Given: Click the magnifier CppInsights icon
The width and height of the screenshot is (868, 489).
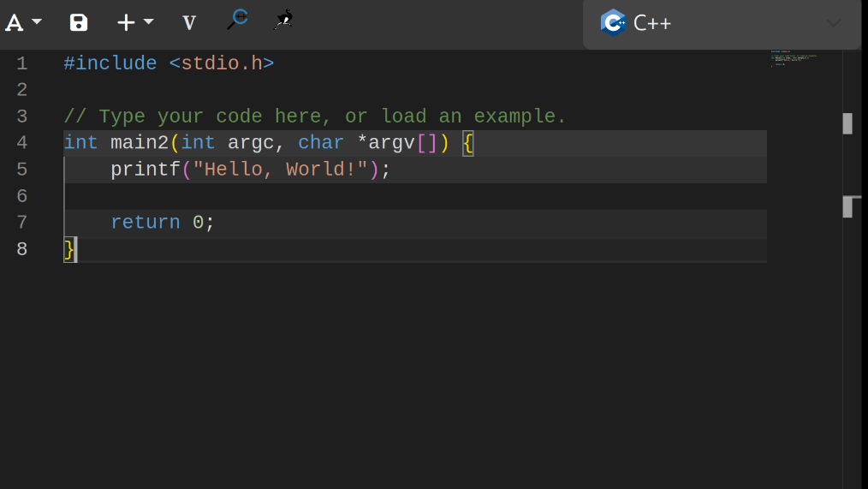Looking at the screenshot, I should click(237, 20).
